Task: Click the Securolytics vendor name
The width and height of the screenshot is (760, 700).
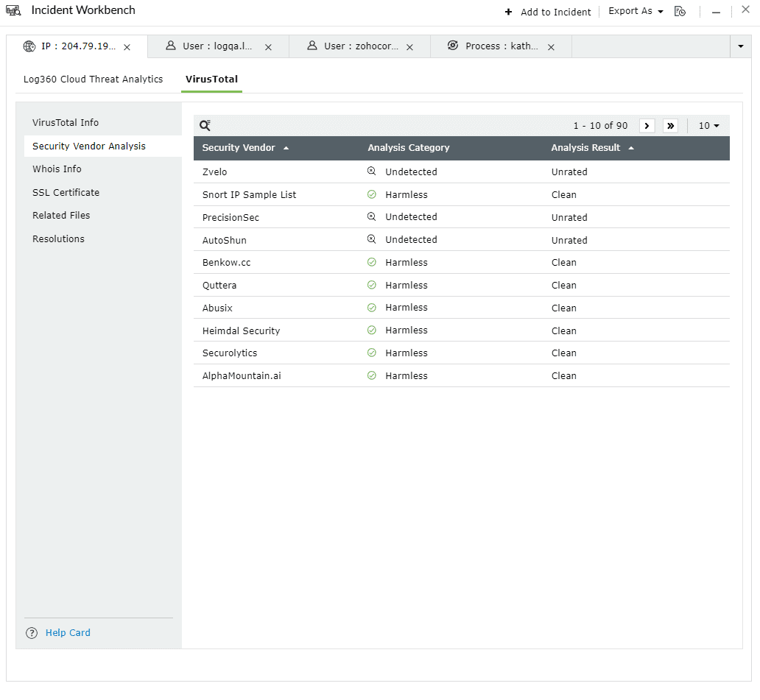Action: [x=230, y=353]
